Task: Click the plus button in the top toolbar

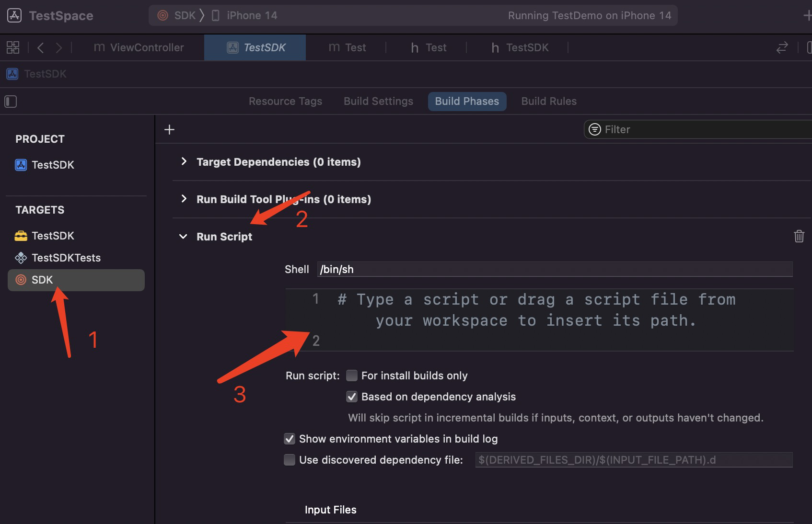Action: 807,15
